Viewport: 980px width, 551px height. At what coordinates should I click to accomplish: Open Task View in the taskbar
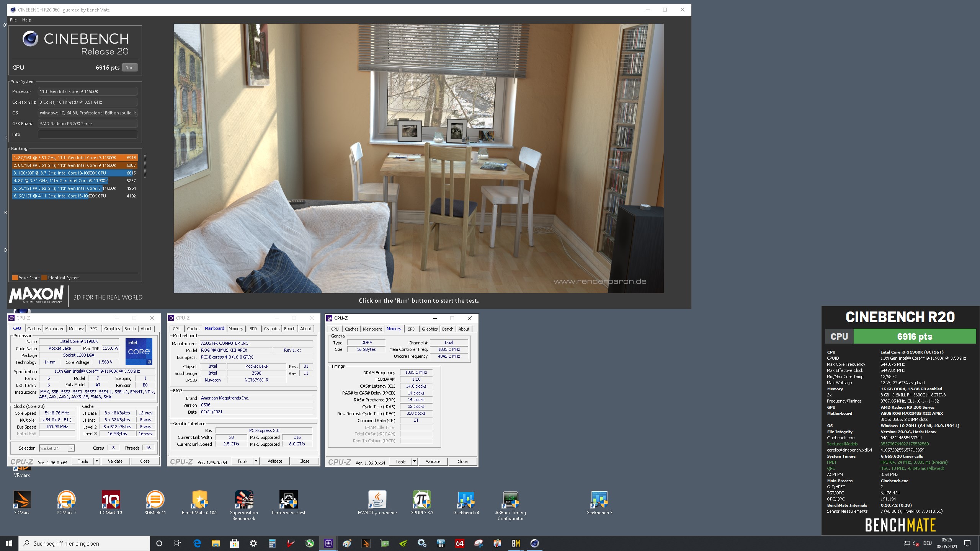tap(178, 543)
